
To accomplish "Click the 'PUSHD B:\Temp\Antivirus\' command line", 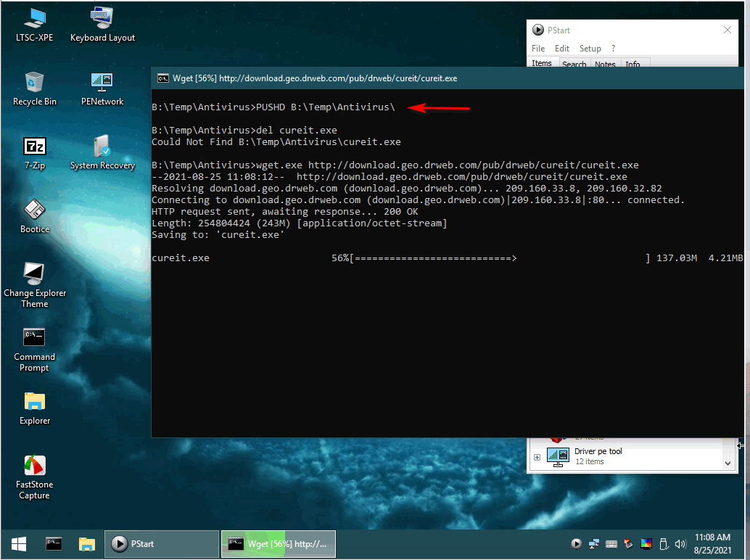I will pos(273,107).
